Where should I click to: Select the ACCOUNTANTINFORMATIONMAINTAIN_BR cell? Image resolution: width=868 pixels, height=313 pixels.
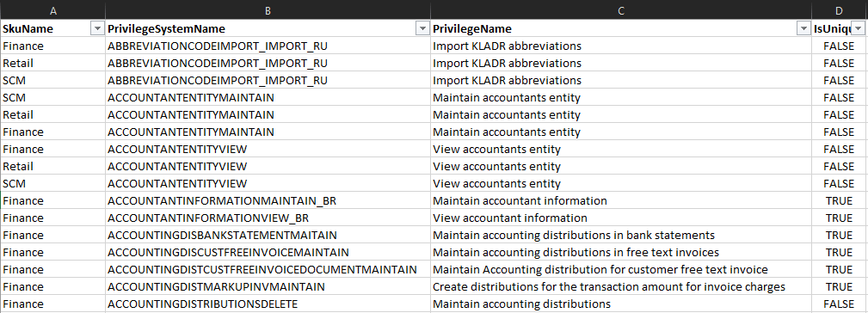[x=268, y=200]
